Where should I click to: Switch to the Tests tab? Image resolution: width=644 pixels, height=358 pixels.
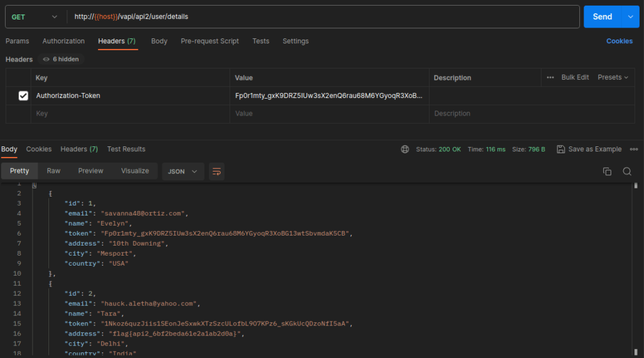tap(261, 41)
